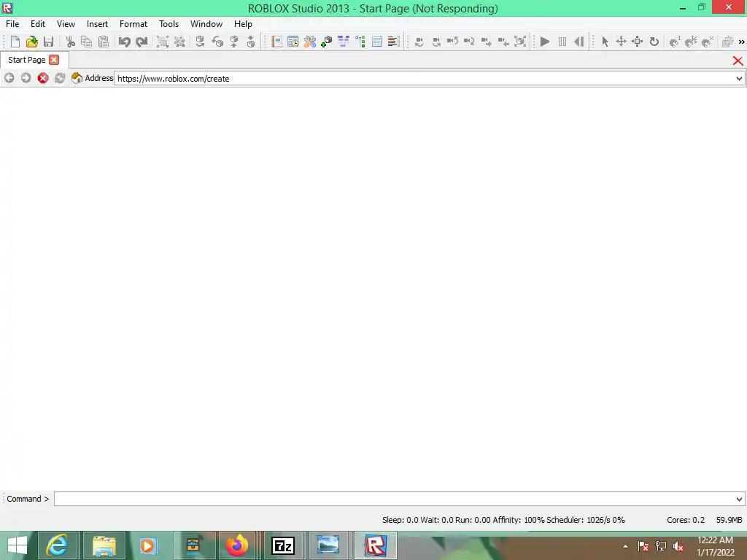Expand the toolbar overflow chevron
Viewport: 747px width, 560px height.
741,42
